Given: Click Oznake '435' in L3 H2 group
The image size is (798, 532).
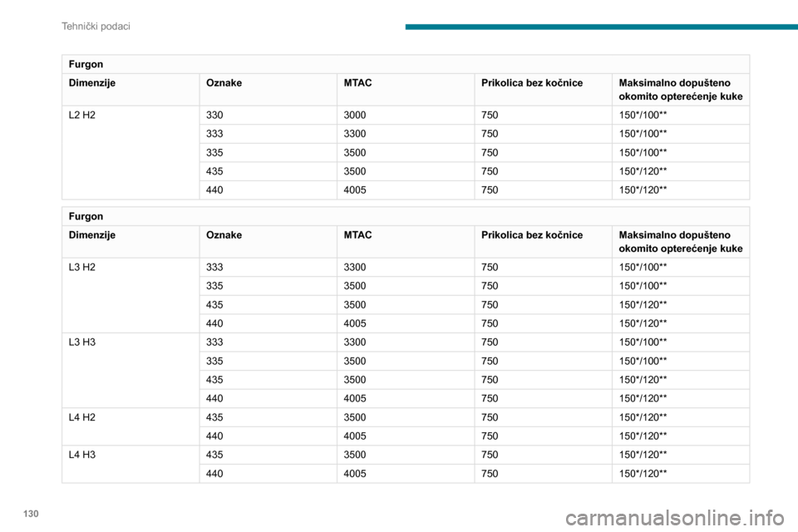Looking at the screenshot, I should [x=214, y=305].
